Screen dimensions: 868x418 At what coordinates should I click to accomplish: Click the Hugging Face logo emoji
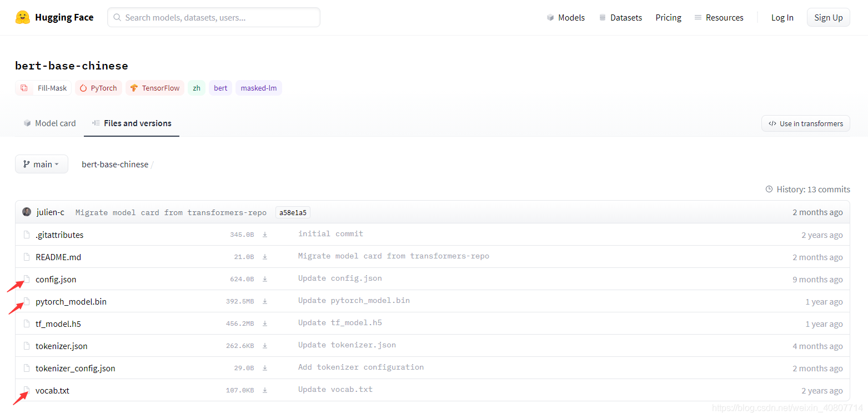tap(23, 17)
